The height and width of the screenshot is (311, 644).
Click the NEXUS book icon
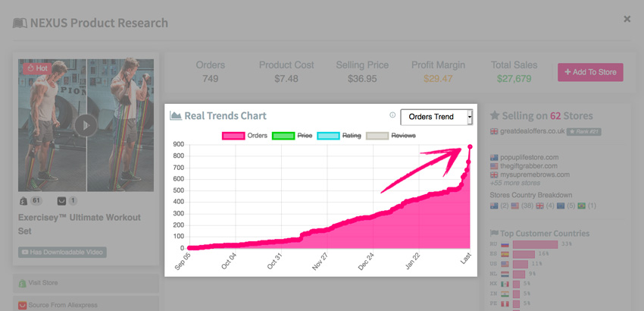[20, 23]
